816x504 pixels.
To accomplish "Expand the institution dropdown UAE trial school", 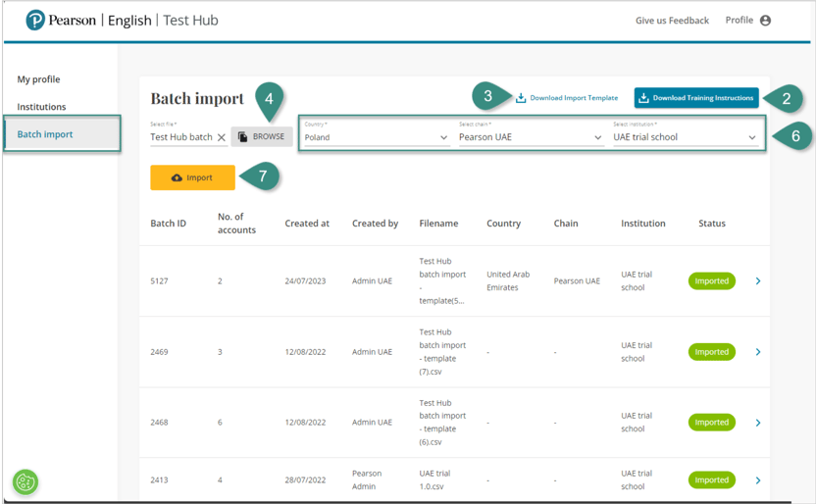I will click(x=685, y=137).
